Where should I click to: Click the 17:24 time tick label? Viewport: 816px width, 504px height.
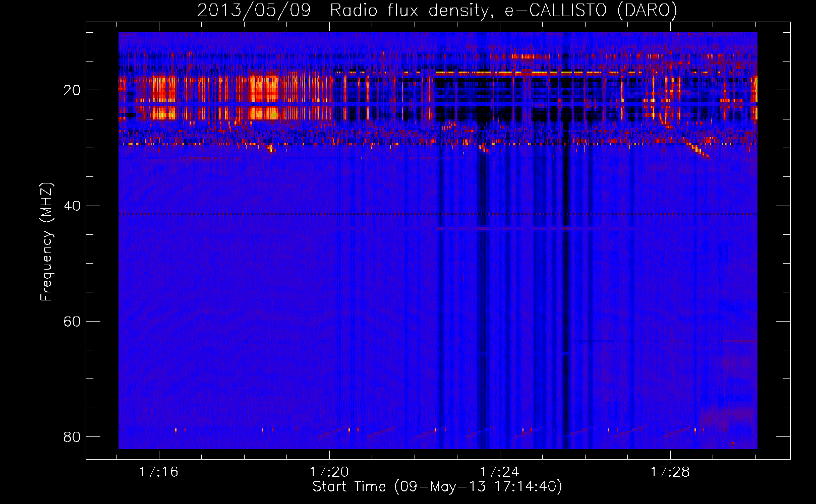pyautogui.click(x=499, y=472)
